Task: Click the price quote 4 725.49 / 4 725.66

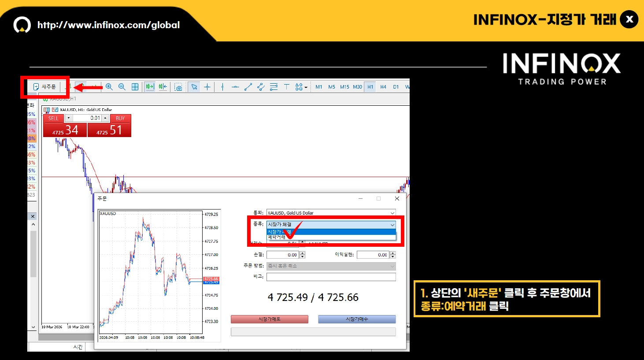Action: (313, 297)
